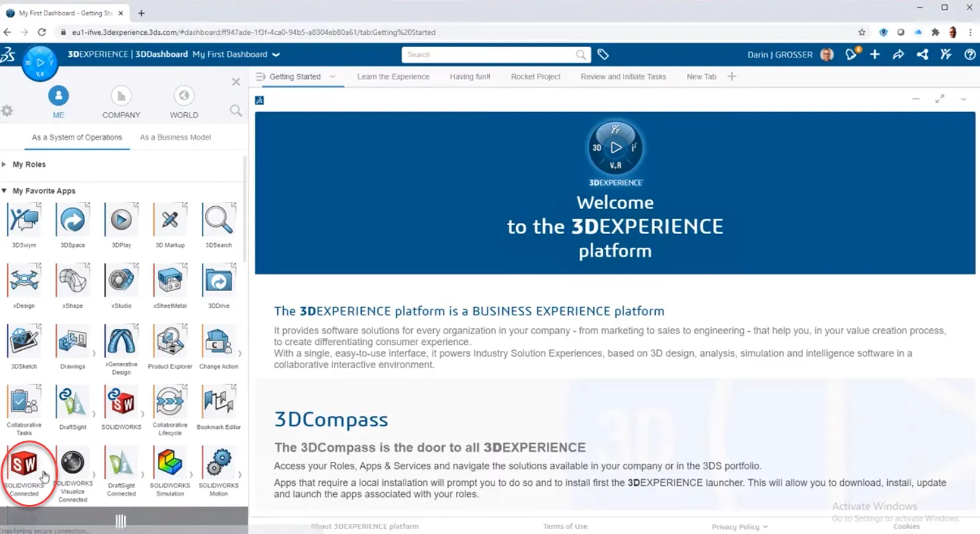The width and height of the screenshot is (980, 534).
Task: Select the COMPANY quadrant
Action: pyautogui.click(x=121, y=102)
